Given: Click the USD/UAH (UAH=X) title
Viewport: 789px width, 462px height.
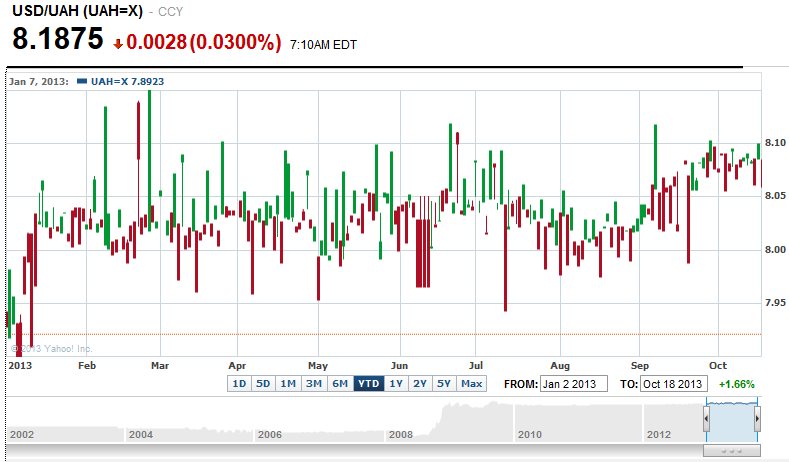Looking at the screenshot, I should coord(77,11).
